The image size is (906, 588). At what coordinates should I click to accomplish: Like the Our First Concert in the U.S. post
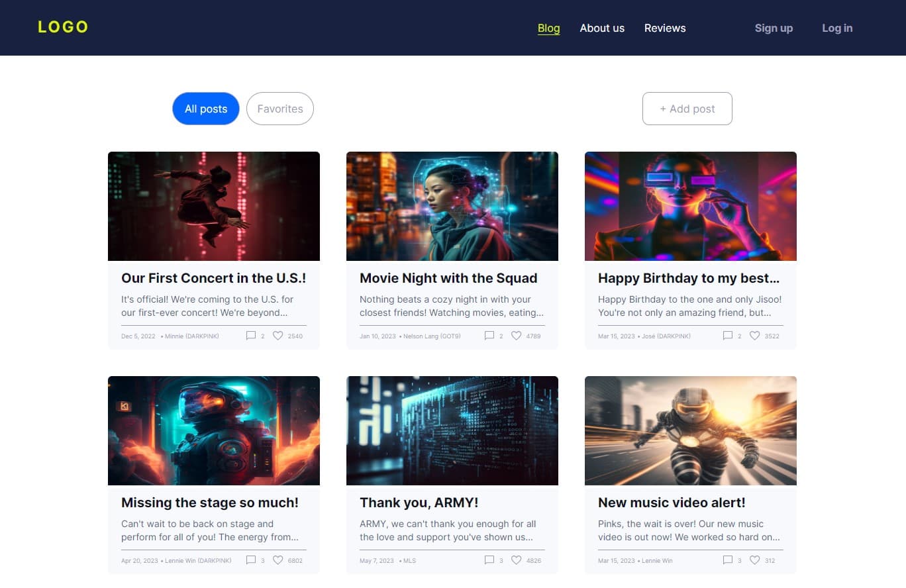point(278,336)
